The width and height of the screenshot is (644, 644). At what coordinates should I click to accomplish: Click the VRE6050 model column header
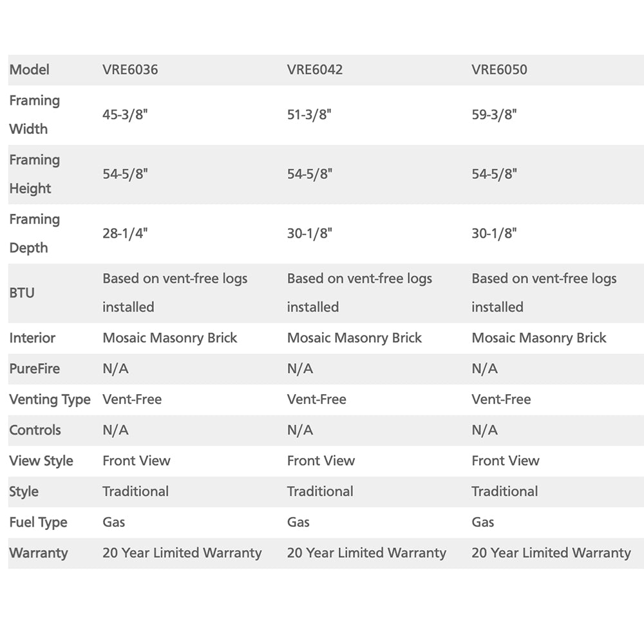click(x=499, y=70)
